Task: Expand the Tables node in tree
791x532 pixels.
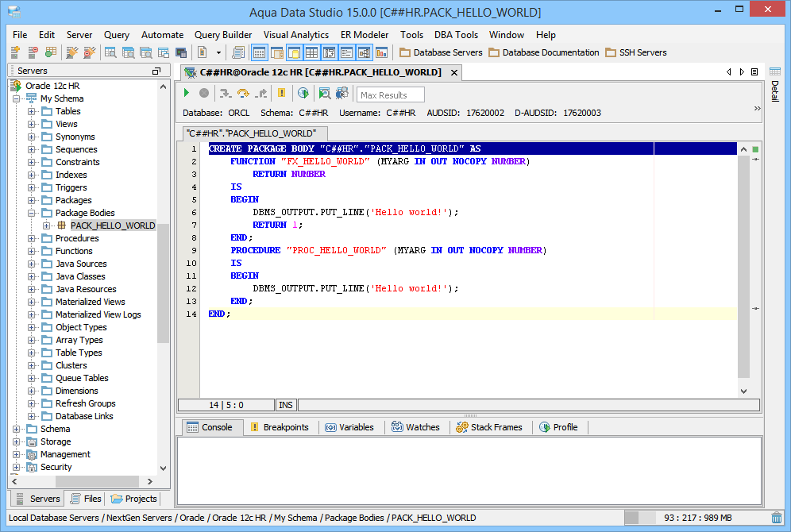Action: [x=32, y=111]
